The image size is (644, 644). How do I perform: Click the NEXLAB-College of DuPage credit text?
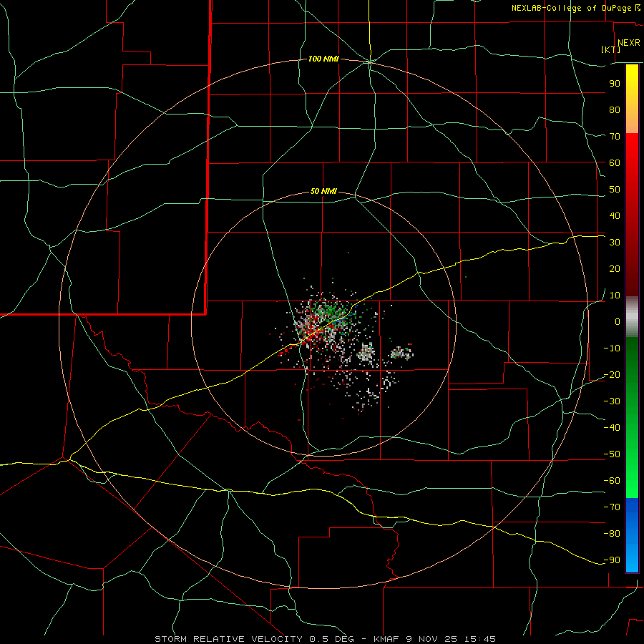point(571,8)
